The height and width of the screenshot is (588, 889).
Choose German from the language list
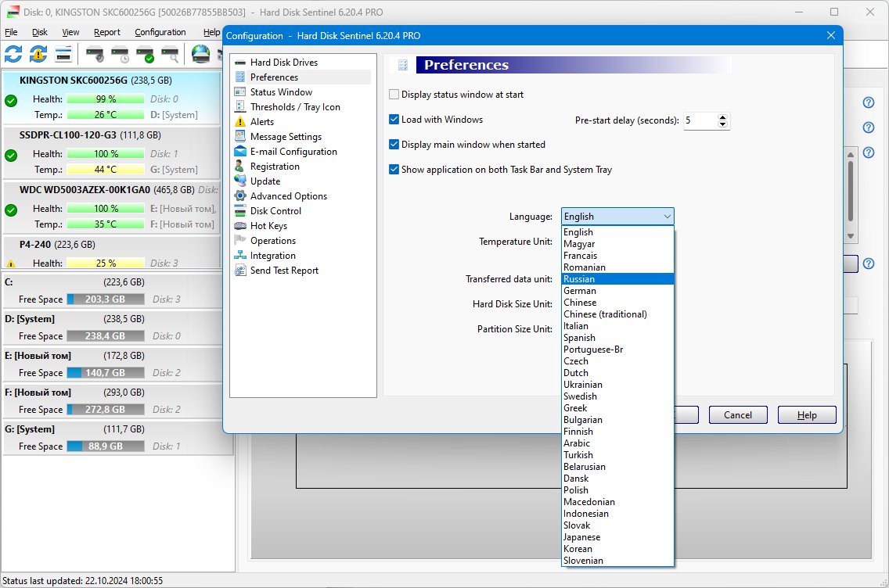pyautogui.click(x=580, y=291)
